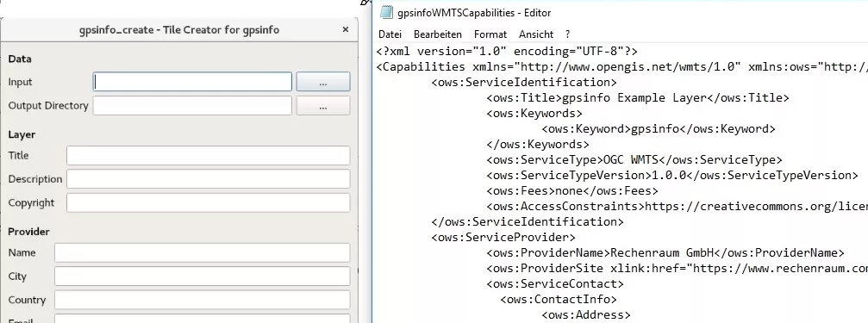Click the Provider Email field

[202, 319]
